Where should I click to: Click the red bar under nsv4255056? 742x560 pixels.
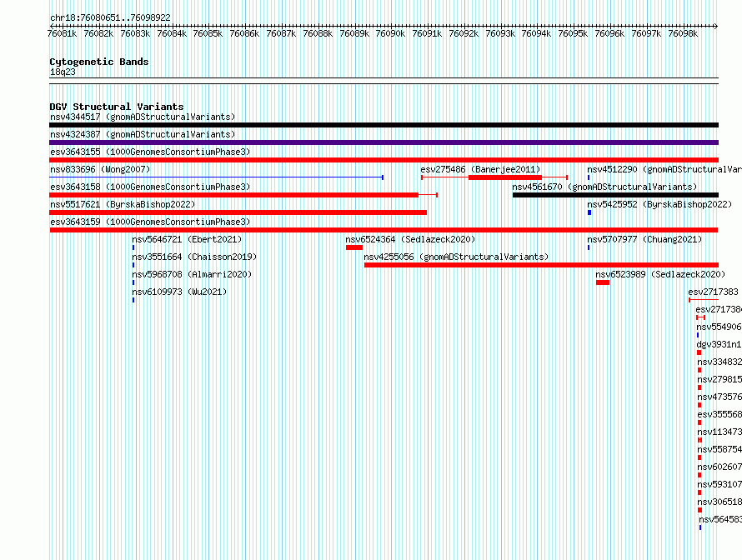pos(541,265)
